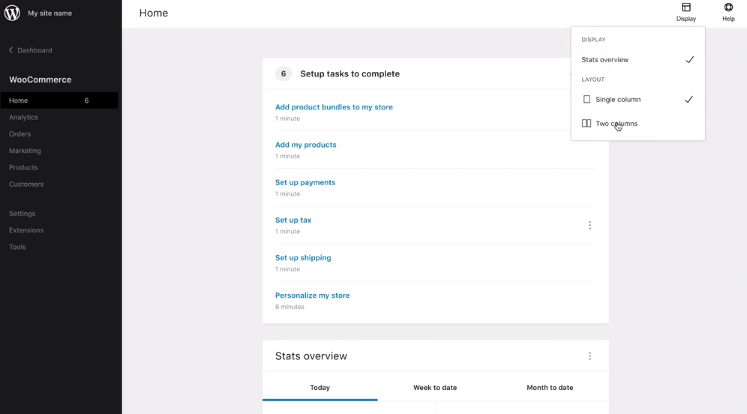747x414 pixels.
Task: Select Single column layout option
Action: point(638,99)
